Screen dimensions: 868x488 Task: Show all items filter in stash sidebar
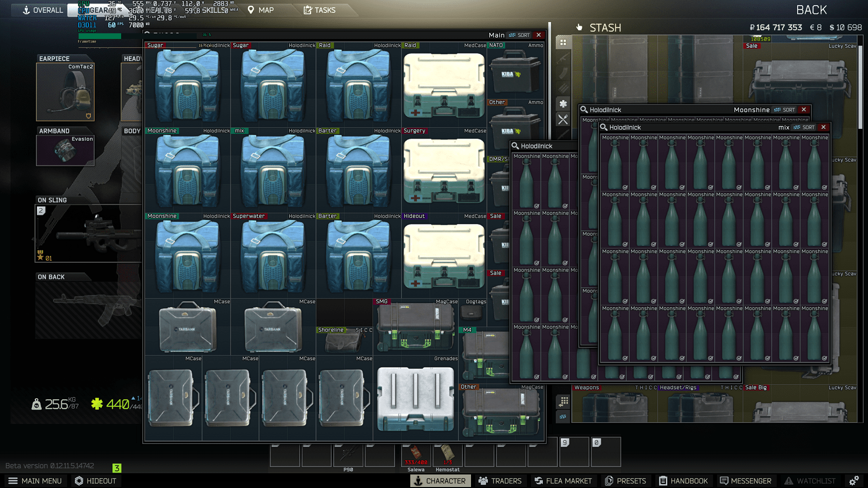(563, 43)
